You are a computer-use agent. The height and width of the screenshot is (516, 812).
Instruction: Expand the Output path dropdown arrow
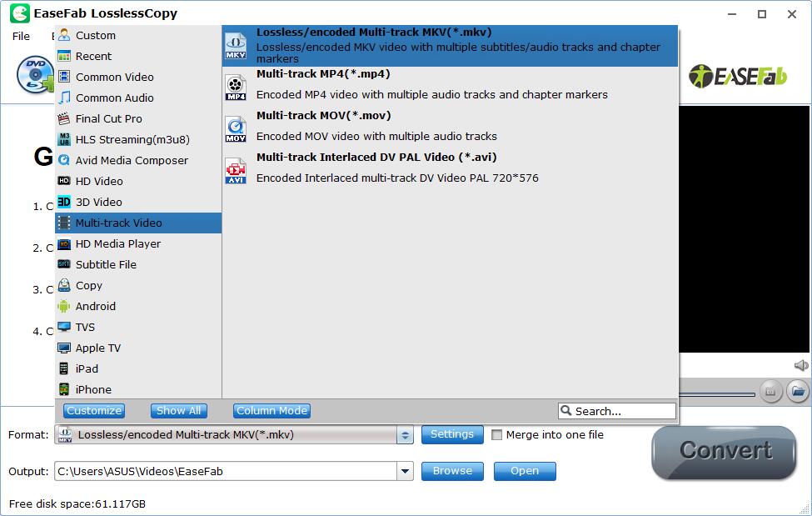[405, 471]
